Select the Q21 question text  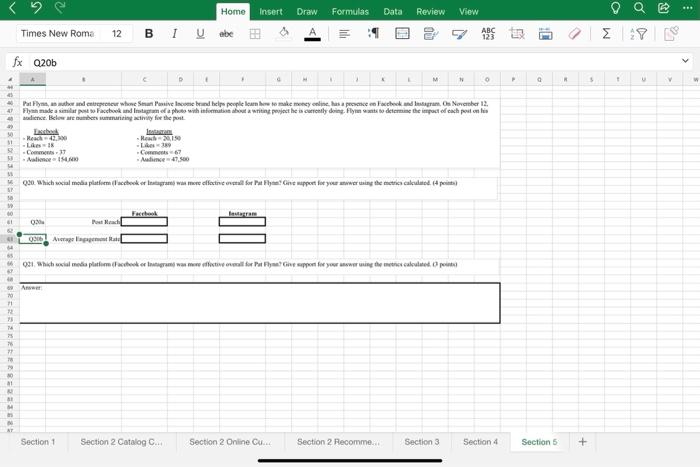point(240,264)
